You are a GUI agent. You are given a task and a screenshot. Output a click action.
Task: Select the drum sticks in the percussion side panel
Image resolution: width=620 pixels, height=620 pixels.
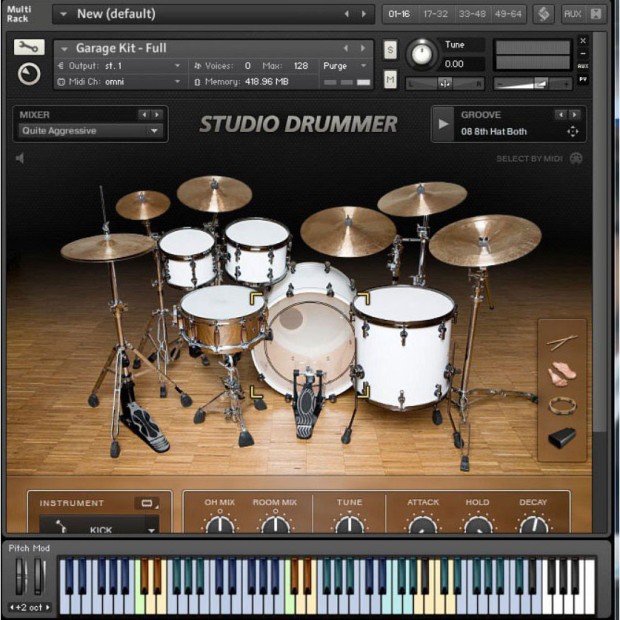562,342
